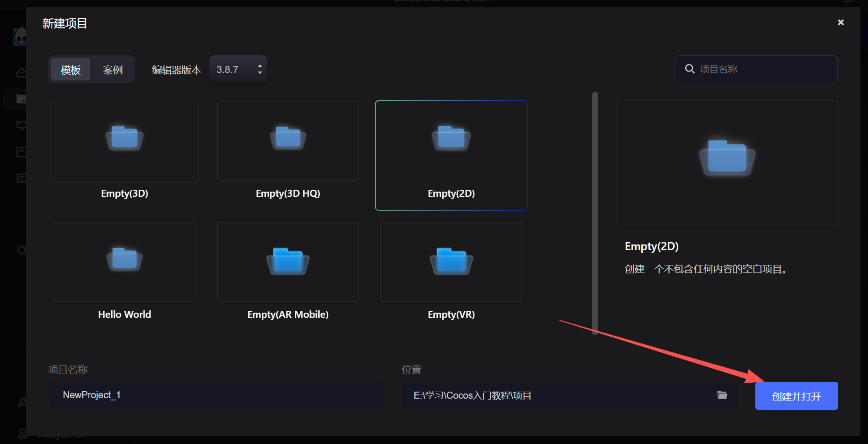This screenshot has width=868, height=444.
Task: Select the Empty(2D) template card
Action: (x=451, y=155)
